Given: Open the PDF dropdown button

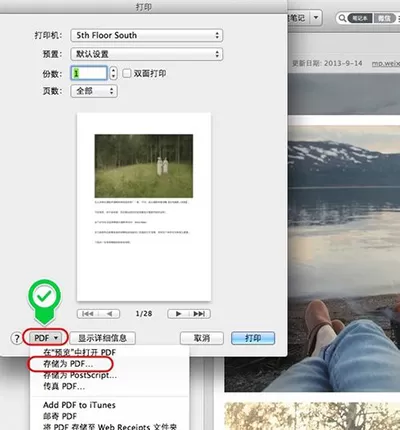Looking at the screenshot, I should click(x=46, y=338).
